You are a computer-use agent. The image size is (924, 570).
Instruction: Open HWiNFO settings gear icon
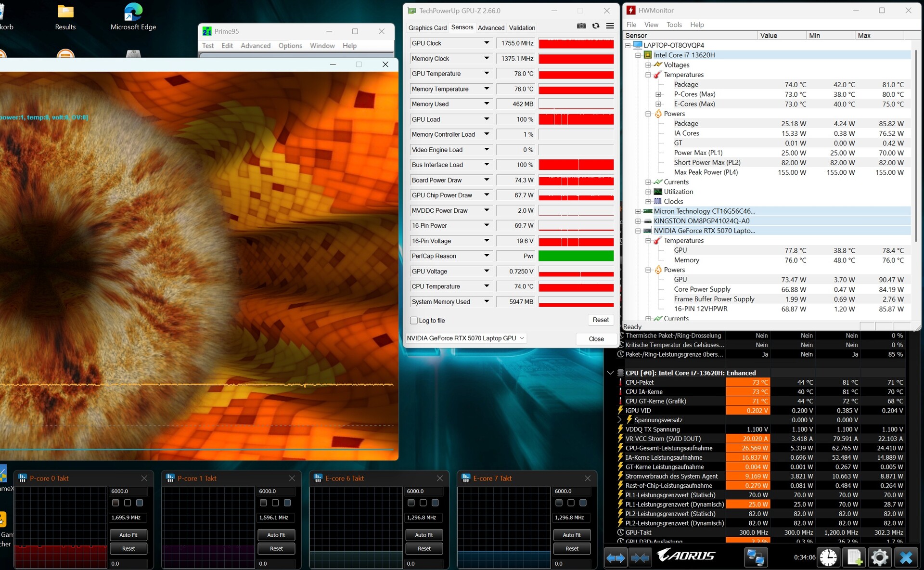point(880,557)
